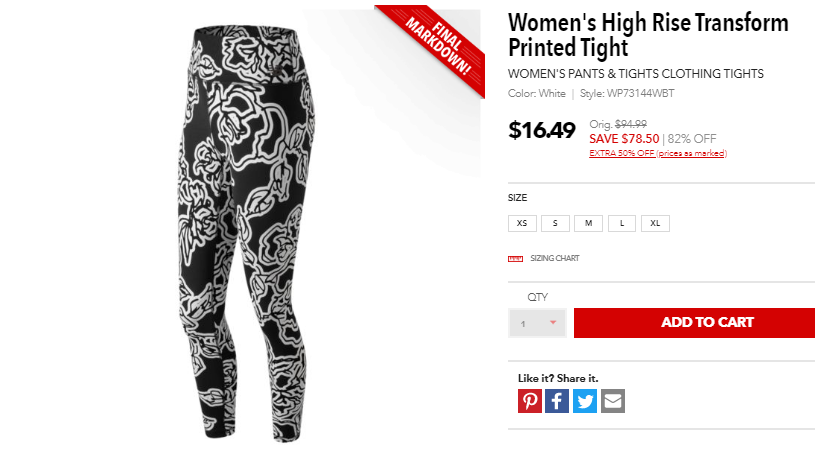This screenshot has width=815, height=450.
Task: Open the QTY dropdown
Action: (537, 323)
